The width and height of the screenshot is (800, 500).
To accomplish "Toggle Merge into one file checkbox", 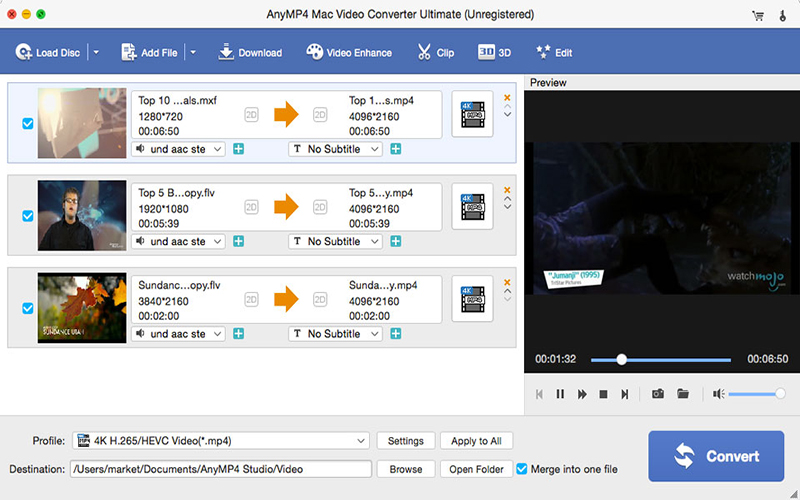I will [x=522, y=468].
